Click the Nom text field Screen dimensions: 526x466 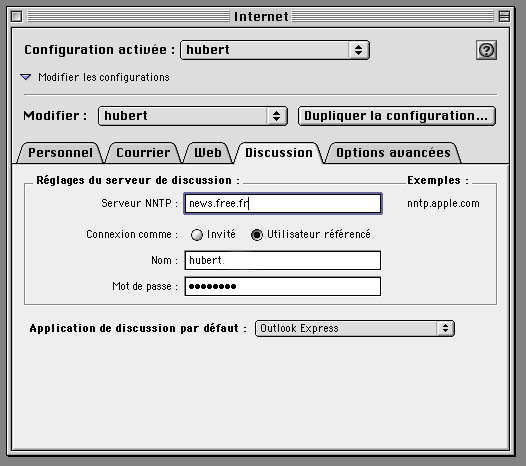283,260
